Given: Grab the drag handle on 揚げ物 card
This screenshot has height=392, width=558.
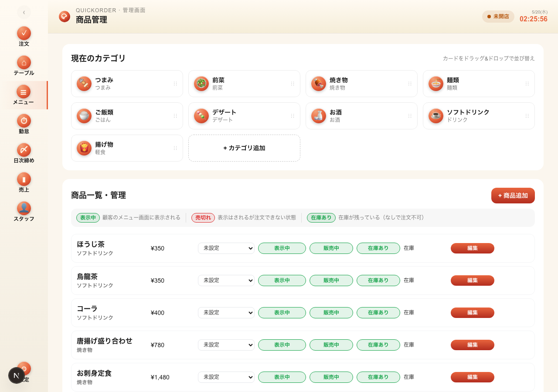Looking at the screenshot, I should coord(175,148).
